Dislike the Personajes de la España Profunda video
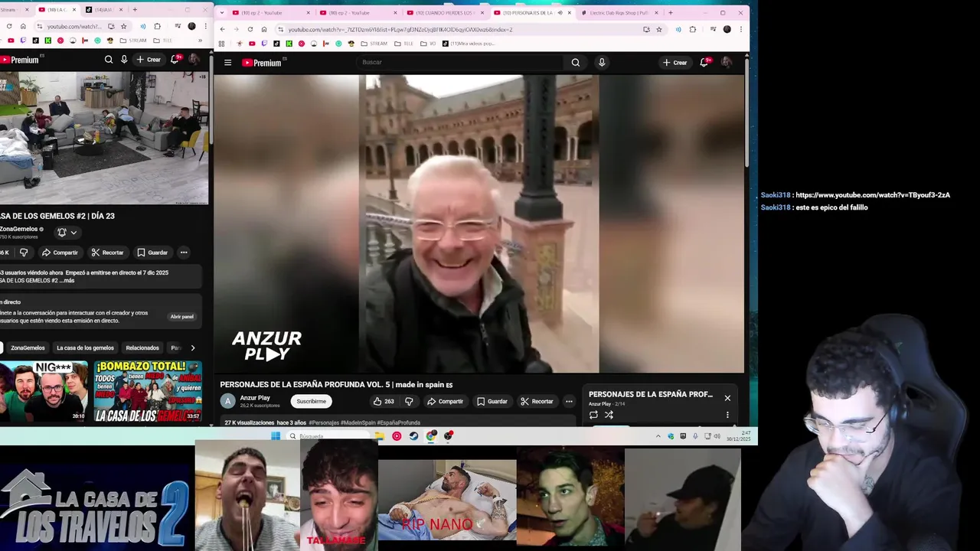 coord(409,401)
